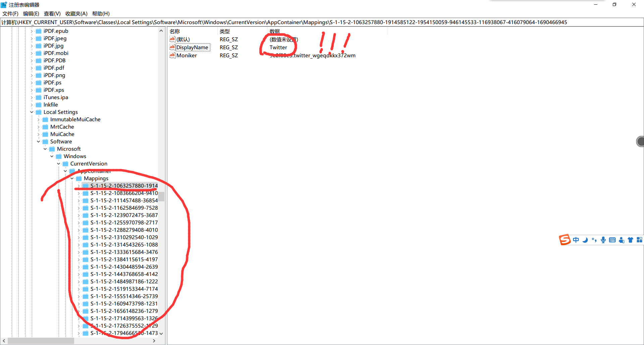Expand the S-1-15-2-1063257880 key
644x345 pixels.
[x=79, y=186]
